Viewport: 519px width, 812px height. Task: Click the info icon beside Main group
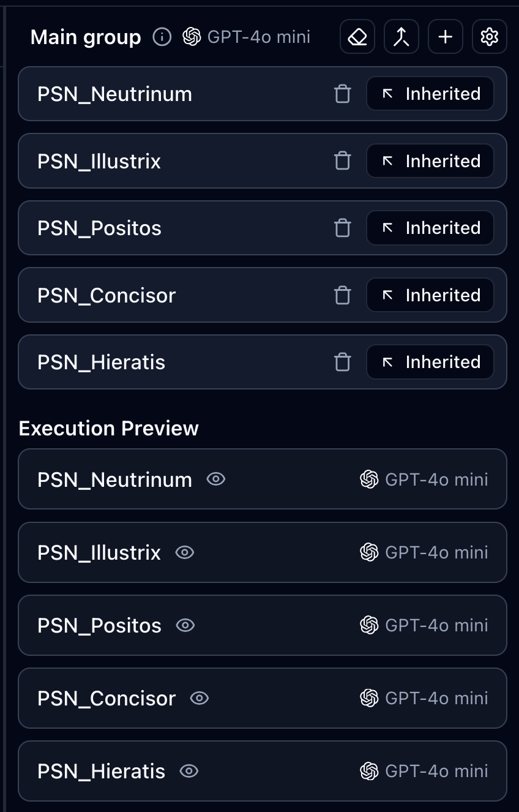(162, 37)
